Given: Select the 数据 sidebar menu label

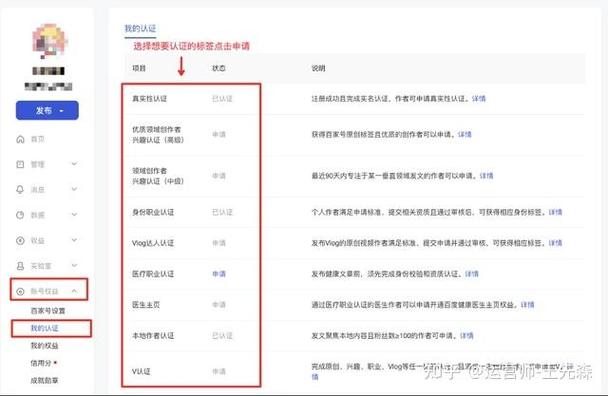Looking at the screenshot, I should [x=38, y=215].
